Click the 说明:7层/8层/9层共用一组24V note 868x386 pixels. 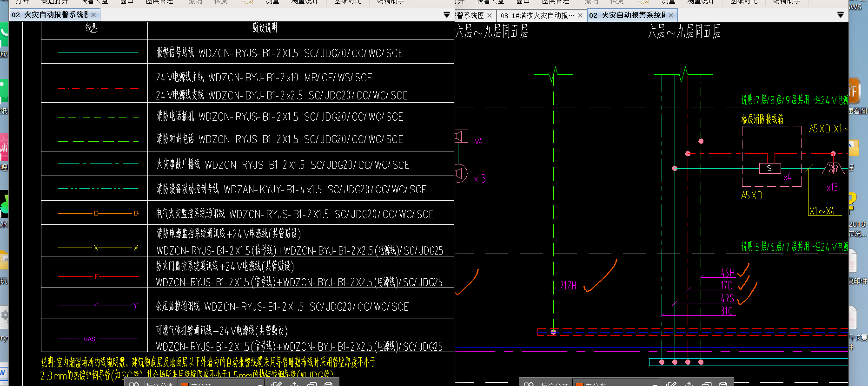pyautogui.click(x=795, y=100)
